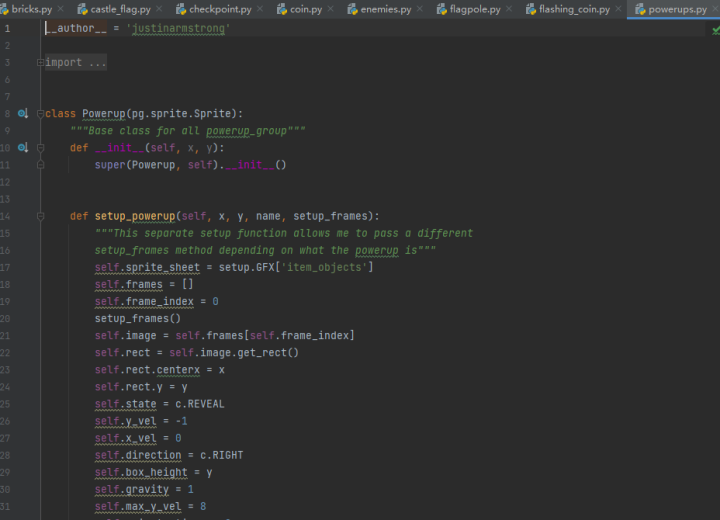
Task: Collapse the Powerup class definition
Action: (41, 114)
